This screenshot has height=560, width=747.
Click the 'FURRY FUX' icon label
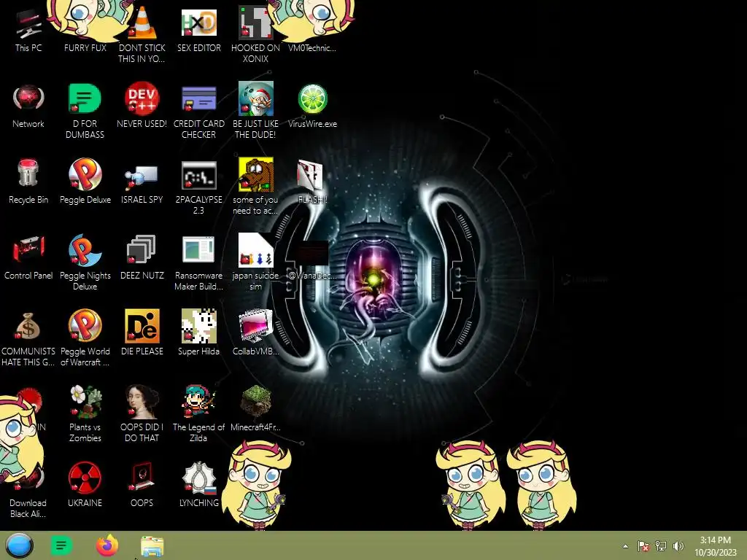85,47
